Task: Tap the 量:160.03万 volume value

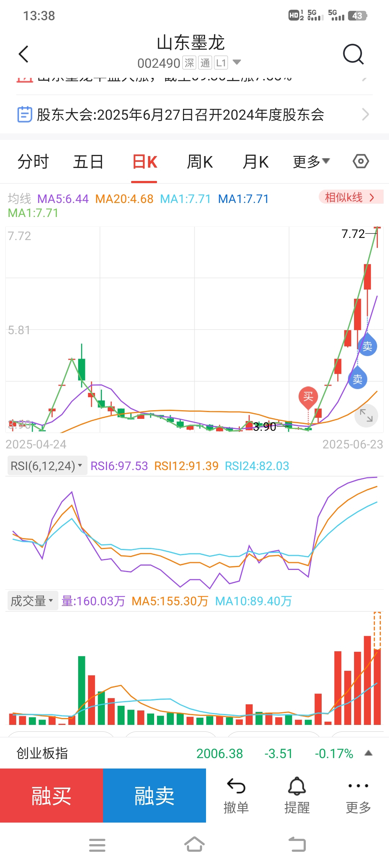Action: point(93,601)
